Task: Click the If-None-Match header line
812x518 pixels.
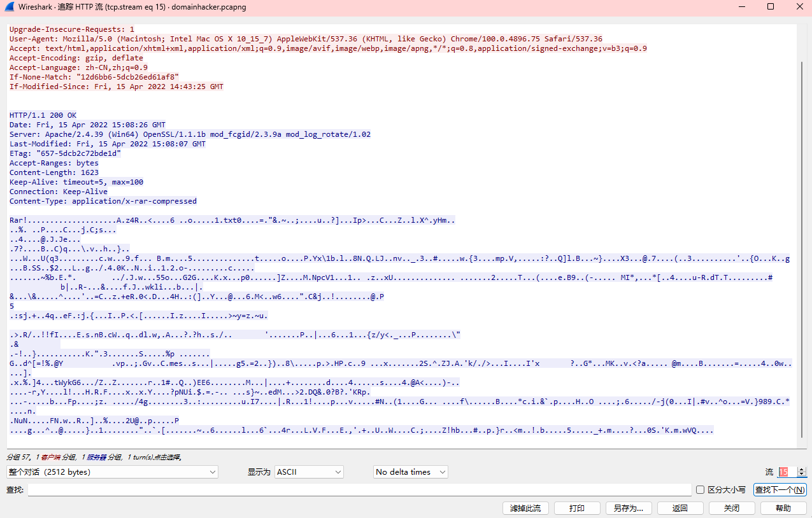Action: pyautogui.click(x=94, y=77)
